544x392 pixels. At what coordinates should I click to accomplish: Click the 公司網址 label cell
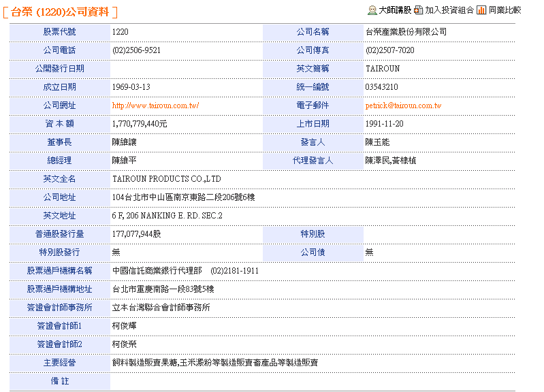click(60, 105)
